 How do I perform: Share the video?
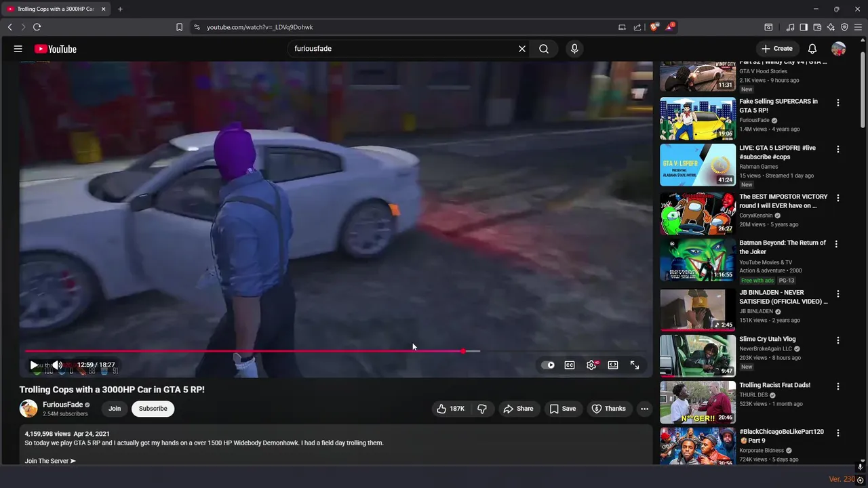(x=518, y=409)
